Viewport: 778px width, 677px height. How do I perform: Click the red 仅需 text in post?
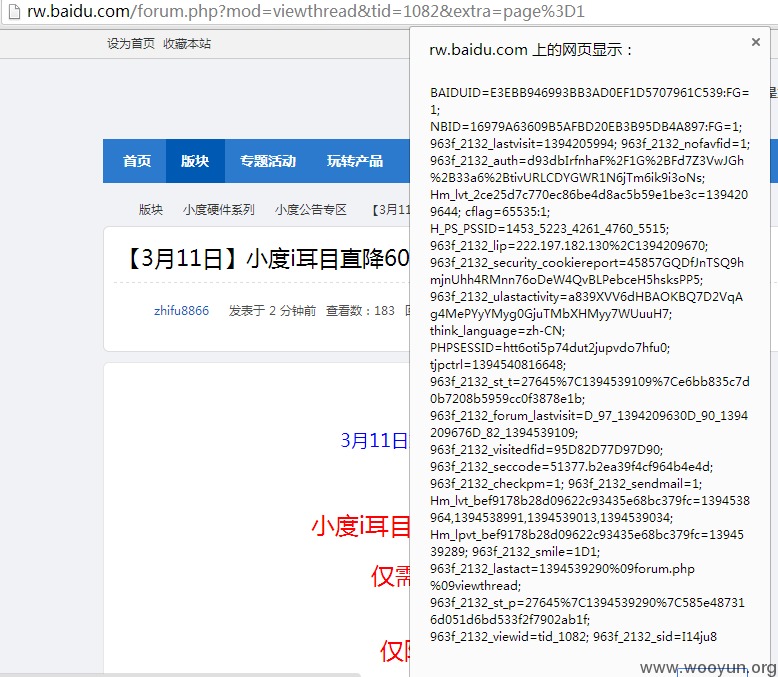point(390,576)
